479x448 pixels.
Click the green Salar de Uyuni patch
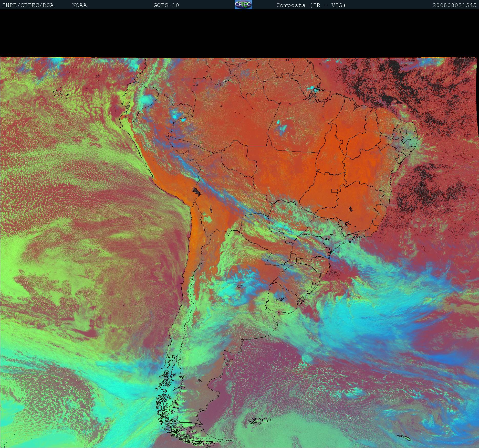coord(208,219)
